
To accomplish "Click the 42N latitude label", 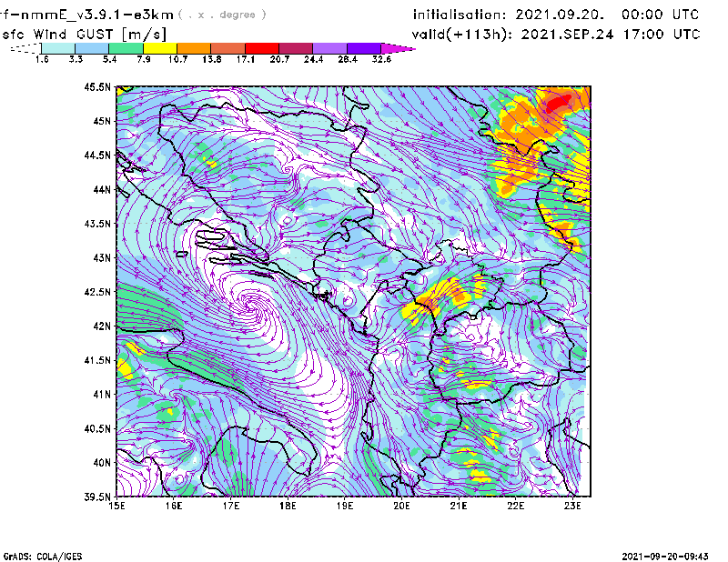I will 102,326.
